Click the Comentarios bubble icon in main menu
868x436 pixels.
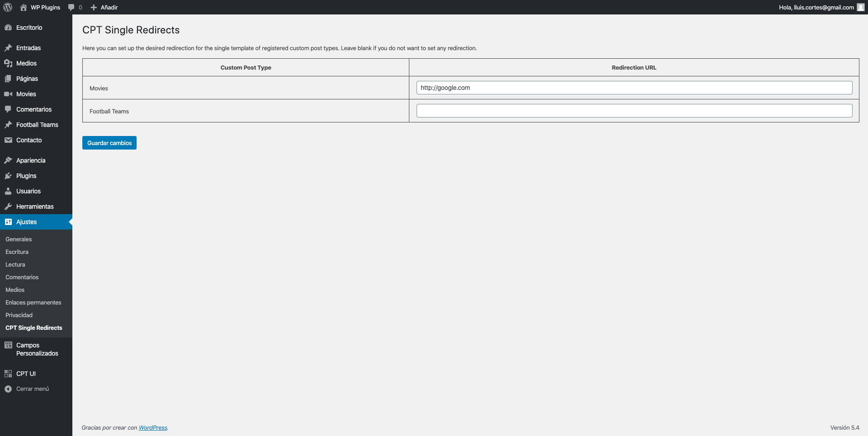(x=8, y=109)
